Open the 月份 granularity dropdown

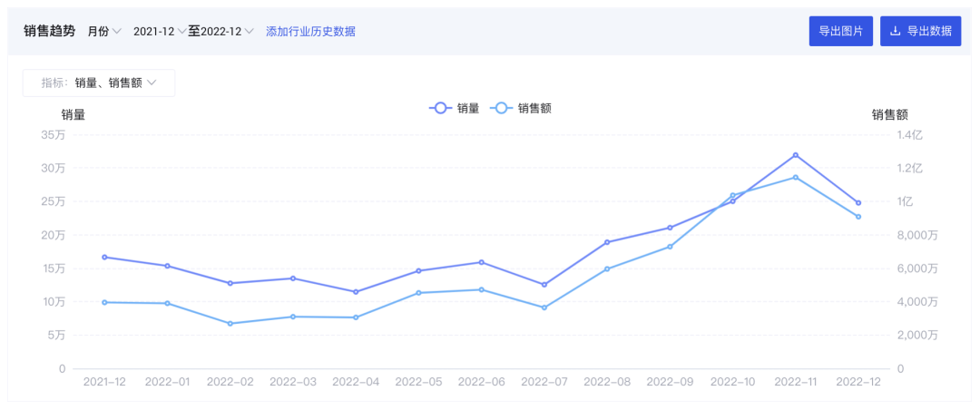[104, 31]
